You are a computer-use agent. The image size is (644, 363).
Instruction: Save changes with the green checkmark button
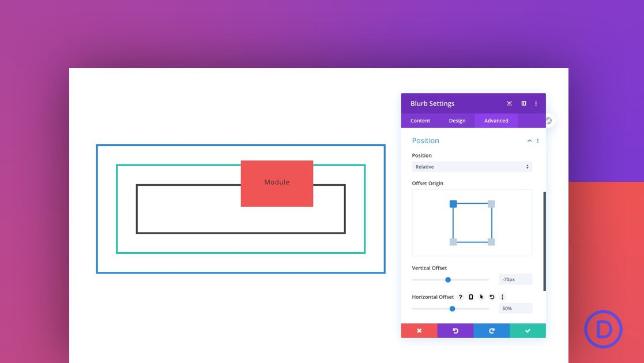point(528,330)
